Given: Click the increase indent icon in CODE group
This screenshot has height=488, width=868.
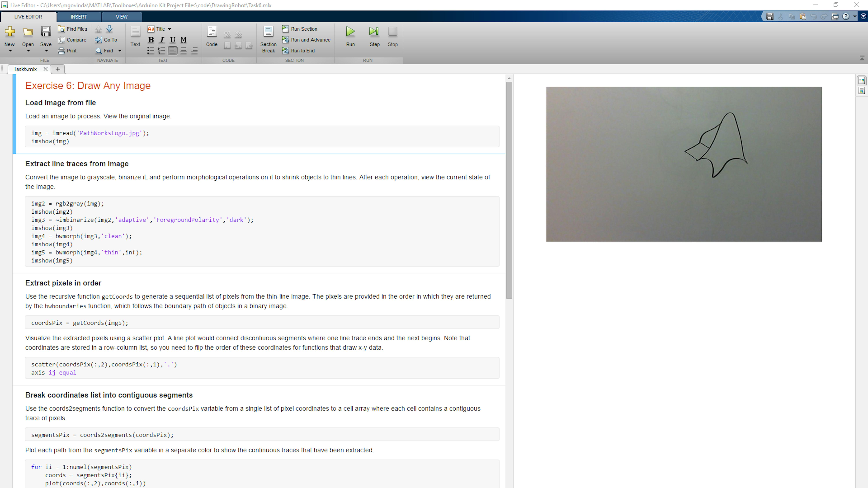Looking at the screenshot, I should point(238,45).
